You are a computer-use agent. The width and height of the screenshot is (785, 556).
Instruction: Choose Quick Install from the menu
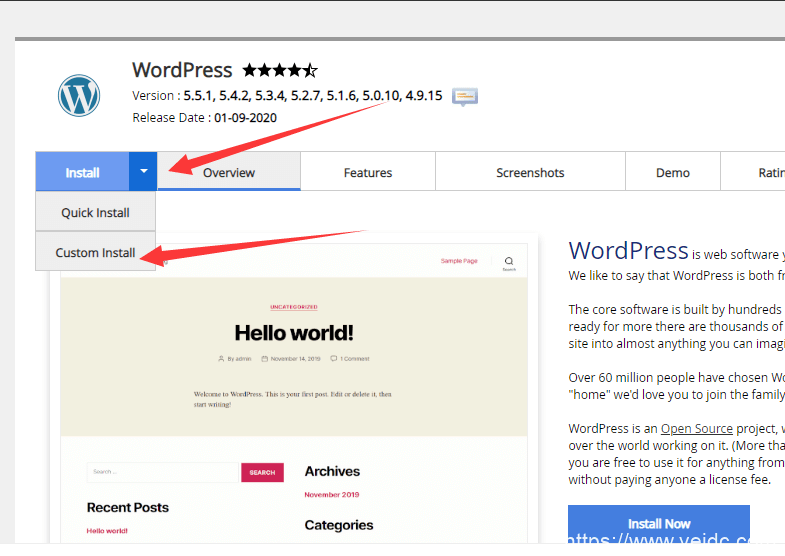click(x=95, y=212)
